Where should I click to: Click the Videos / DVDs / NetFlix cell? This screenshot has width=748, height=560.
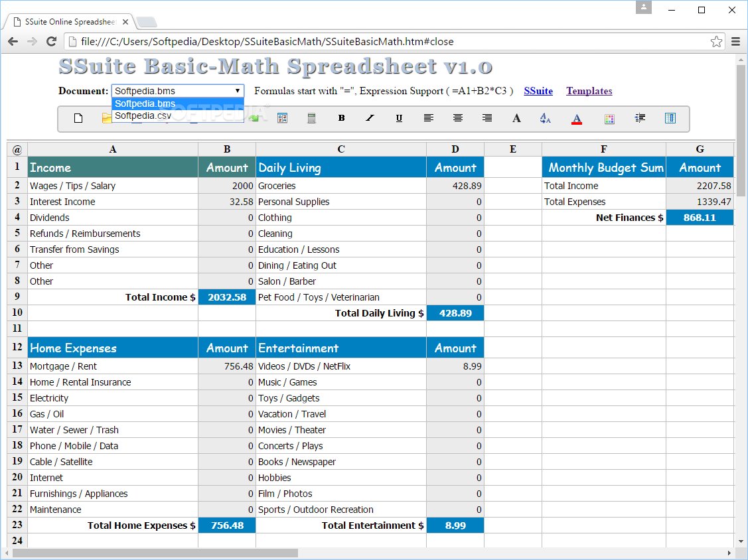341,366
